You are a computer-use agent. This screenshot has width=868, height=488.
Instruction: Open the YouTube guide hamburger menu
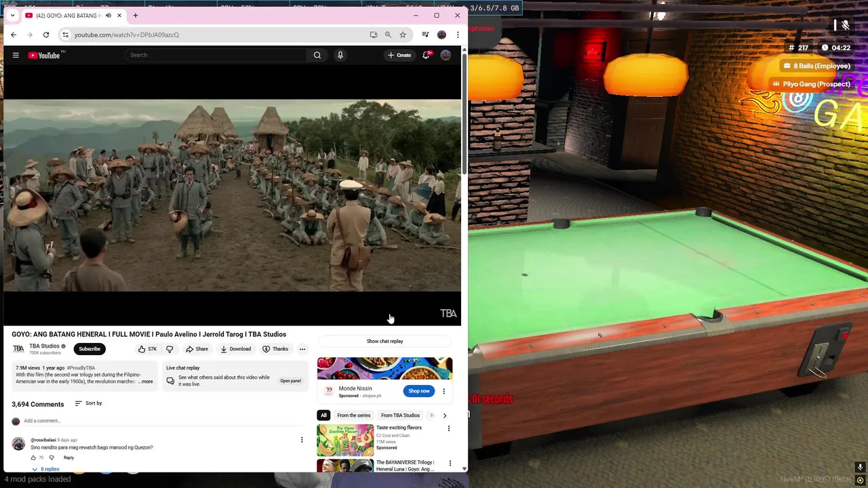16,56
